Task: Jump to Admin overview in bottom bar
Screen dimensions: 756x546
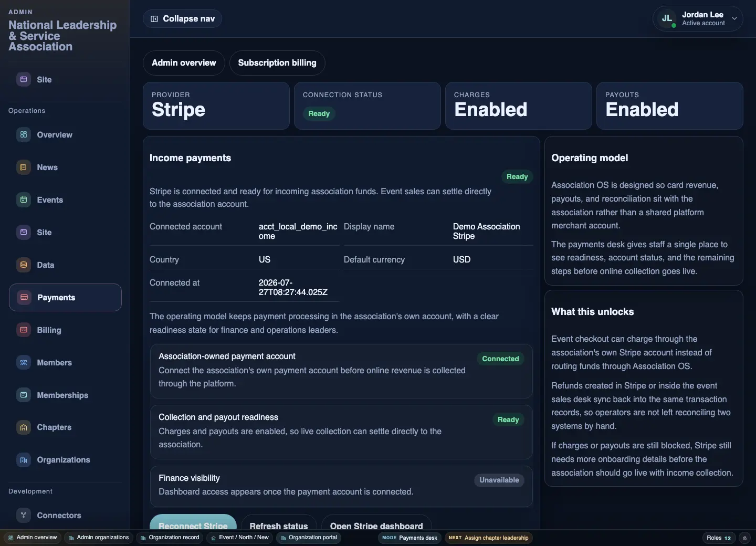Action: [x=33, y=538]
